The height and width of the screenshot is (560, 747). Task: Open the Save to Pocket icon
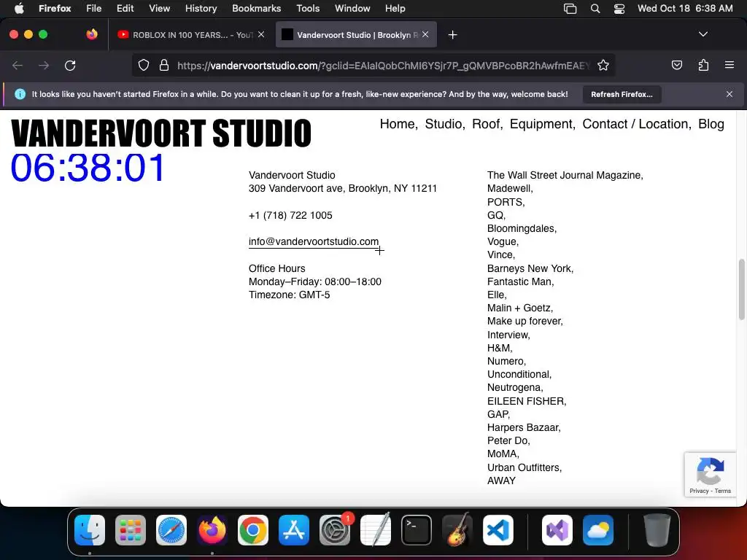coord(676,65)
